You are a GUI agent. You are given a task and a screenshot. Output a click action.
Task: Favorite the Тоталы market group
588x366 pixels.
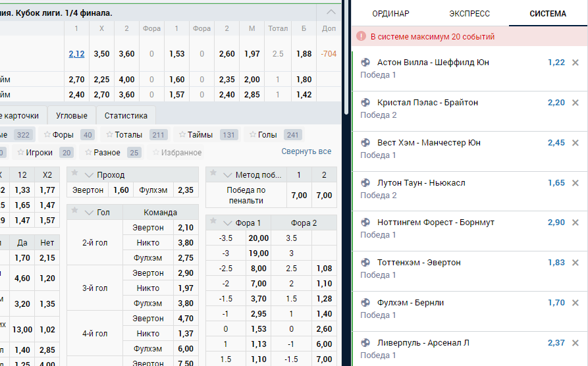tap(109, 134)
